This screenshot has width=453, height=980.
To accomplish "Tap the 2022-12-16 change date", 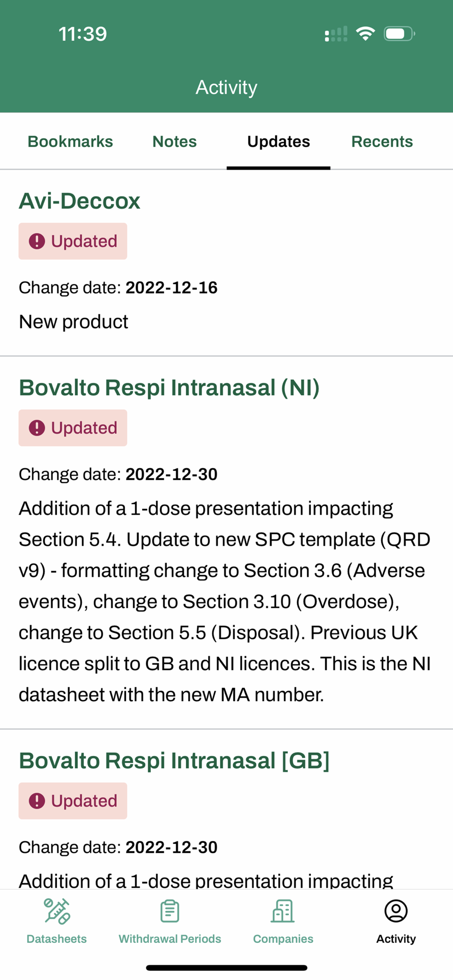I will click(171, 288).
